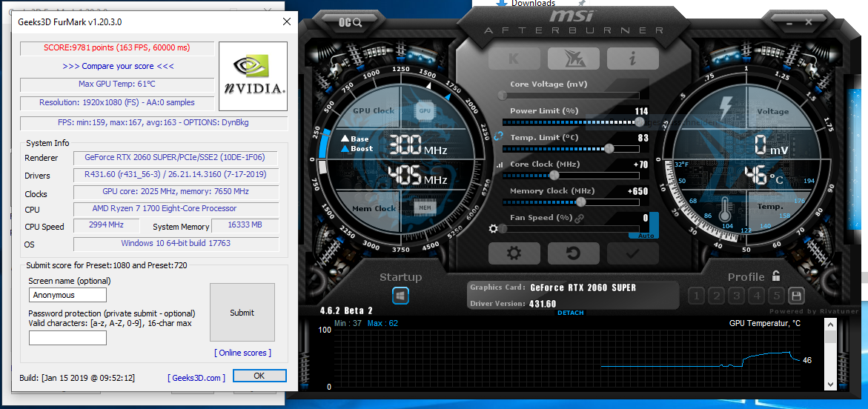Select profile slot 1
The width and height of the screenshot is (868, 409).
click(x=696, y=296)
